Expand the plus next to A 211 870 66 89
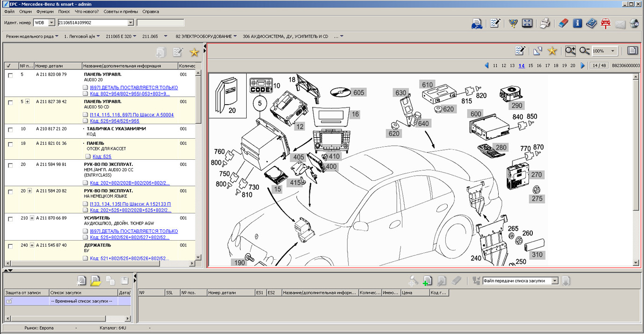 [31, 218]
